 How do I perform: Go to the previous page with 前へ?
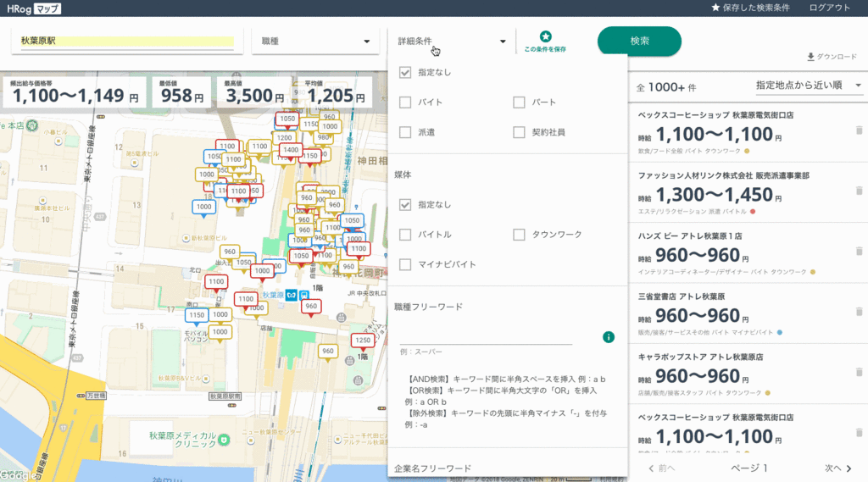pyautogui.click(x=661, y=468)
